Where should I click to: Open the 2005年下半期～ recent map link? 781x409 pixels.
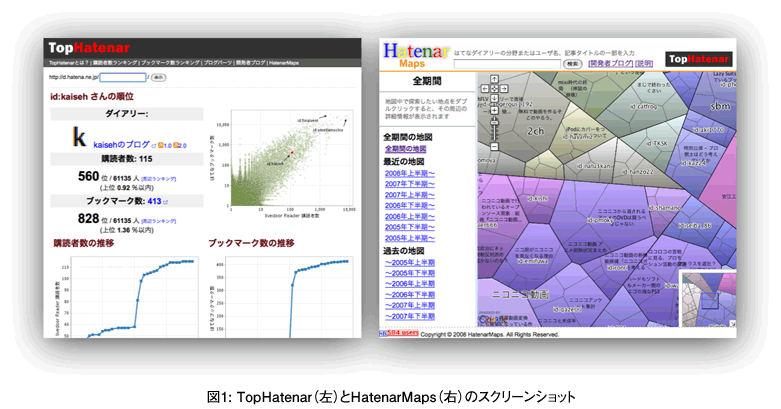(410, 227)
